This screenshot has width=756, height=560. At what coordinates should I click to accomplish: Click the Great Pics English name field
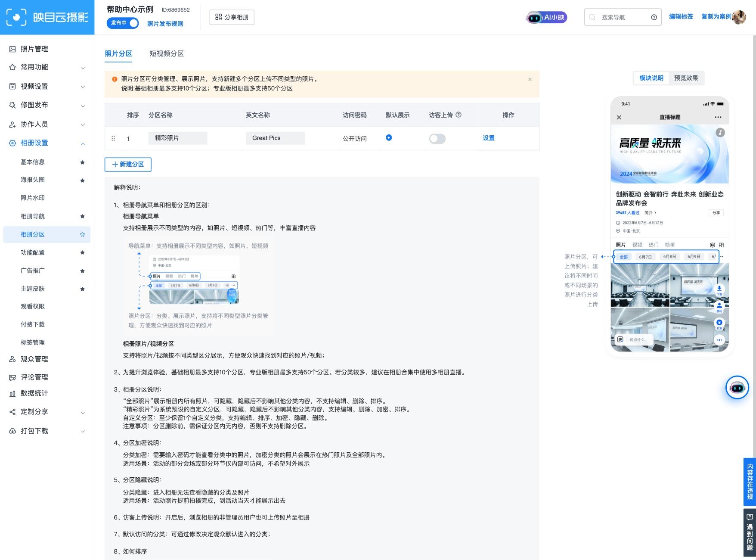[x=276, y=138]
